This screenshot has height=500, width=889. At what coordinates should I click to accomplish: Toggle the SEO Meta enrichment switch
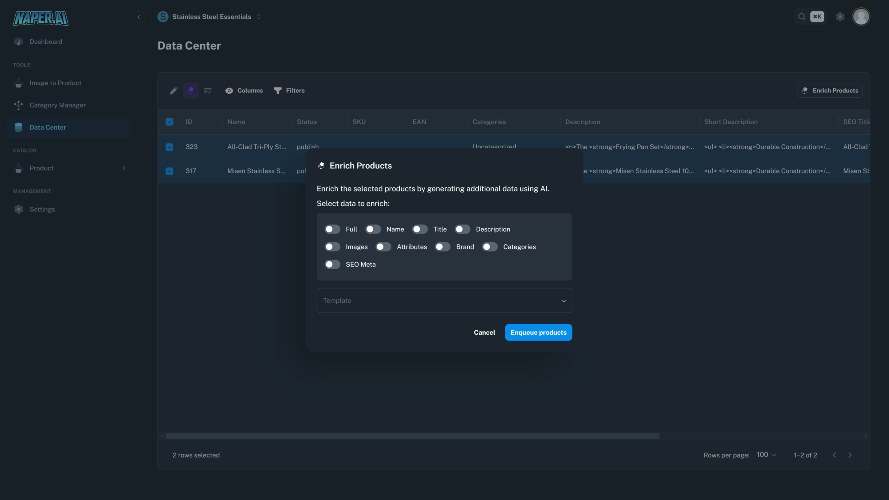point(332,265)
